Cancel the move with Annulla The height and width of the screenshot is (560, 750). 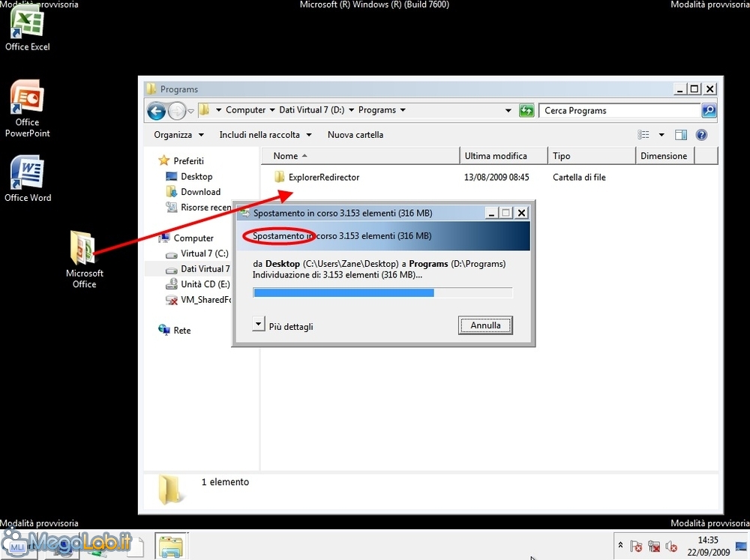(x=485, y=325)
